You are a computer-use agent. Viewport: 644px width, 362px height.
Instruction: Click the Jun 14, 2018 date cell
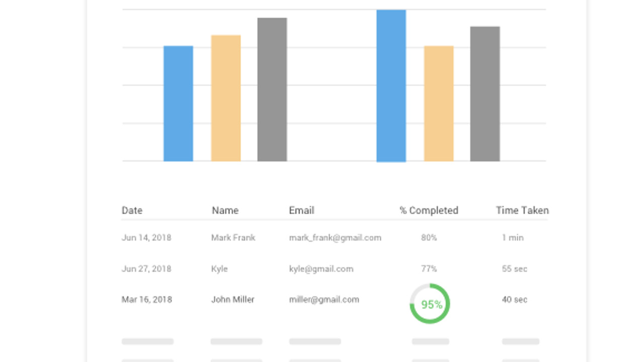pyautogui.click(x=146, y=238)
